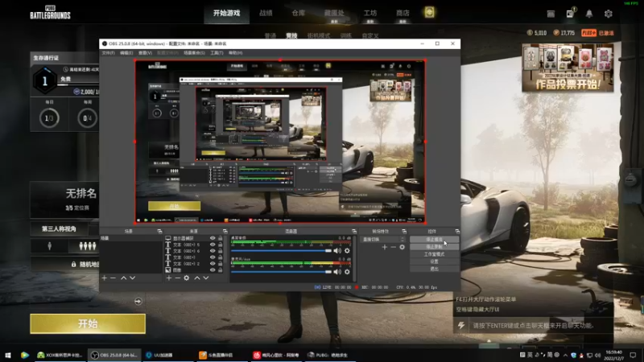Viewport: 644px width, 362px height.
Task: Toggle visibility of text (GDI+) 5 source
Action: tap(213, 245)
